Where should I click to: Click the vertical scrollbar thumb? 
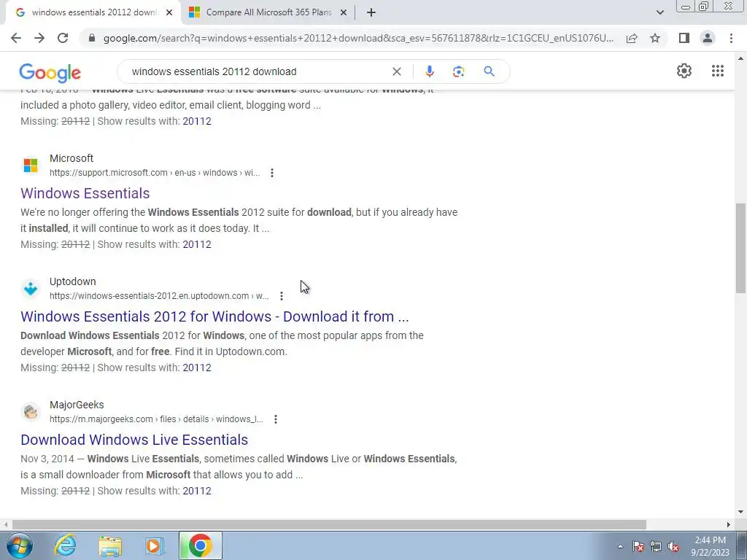(x=740, y=248)
